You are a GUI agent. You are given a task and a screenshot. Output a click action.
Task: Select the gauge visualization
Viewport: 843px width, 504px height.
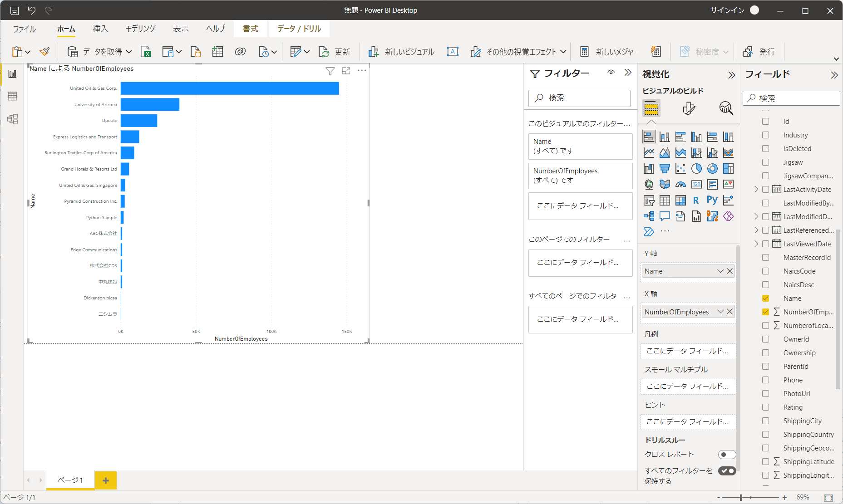[x=680, y=185]
